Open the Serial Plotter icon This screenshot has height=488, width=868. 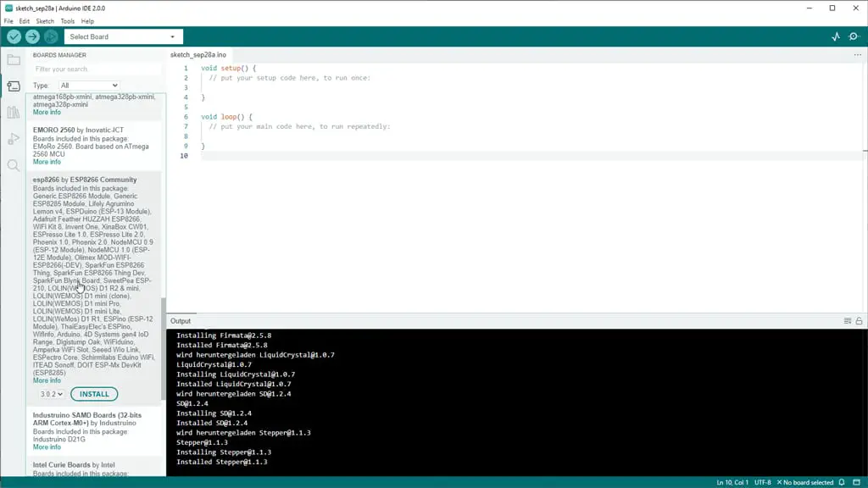click(x=836, y=36)
